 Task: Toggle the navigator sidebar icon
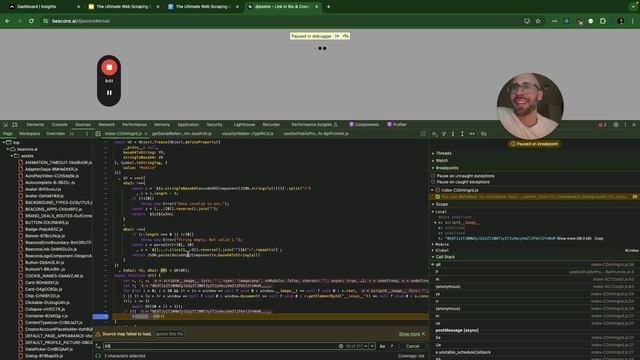click(x=98, y=134)
